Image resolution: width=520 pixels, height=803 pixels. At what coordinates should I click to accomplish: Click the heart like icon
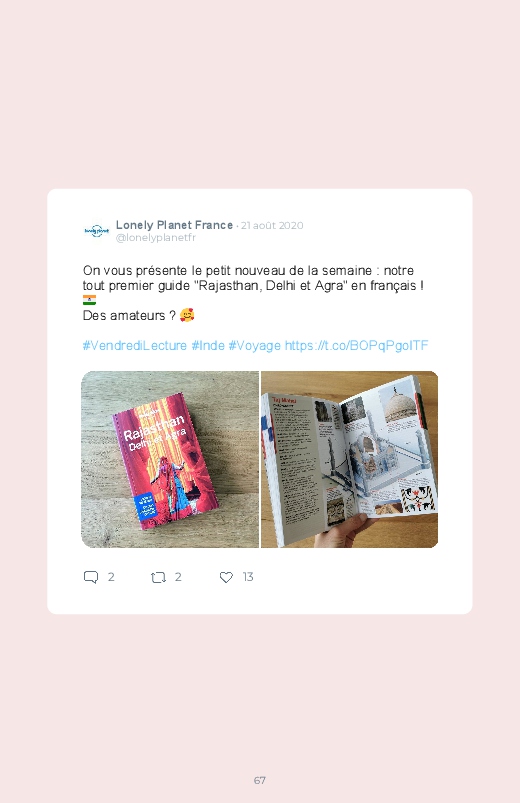click(x=226, y=578)
